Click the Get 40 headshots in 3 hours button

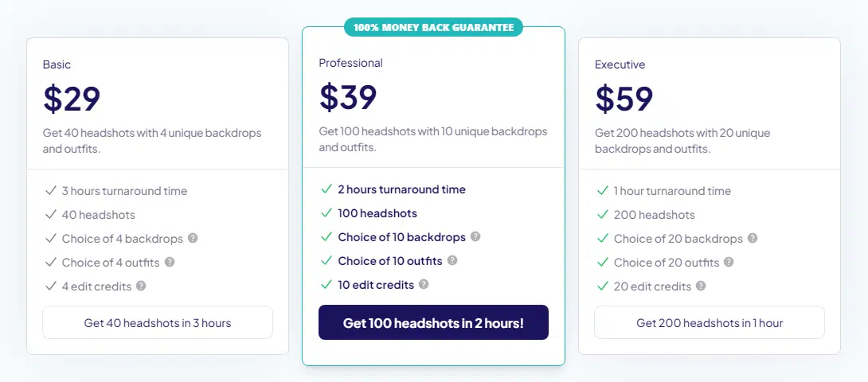[158, 322]
